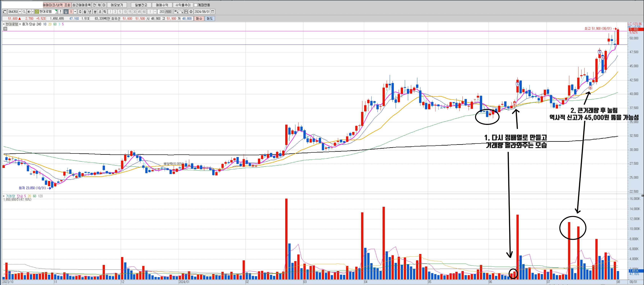Click the 최저 23,050 (10/31) low label

(x=32, y=188)
